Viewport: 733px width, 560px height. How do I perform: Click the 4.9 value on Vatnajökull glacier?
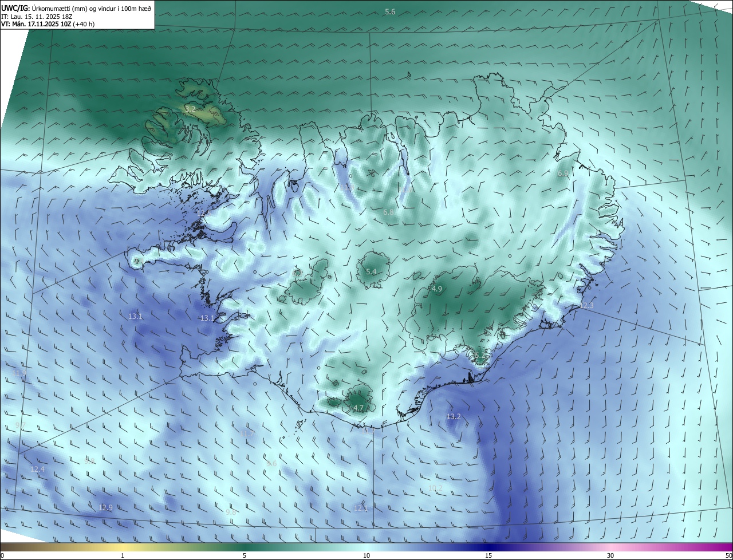coord(437,289)
